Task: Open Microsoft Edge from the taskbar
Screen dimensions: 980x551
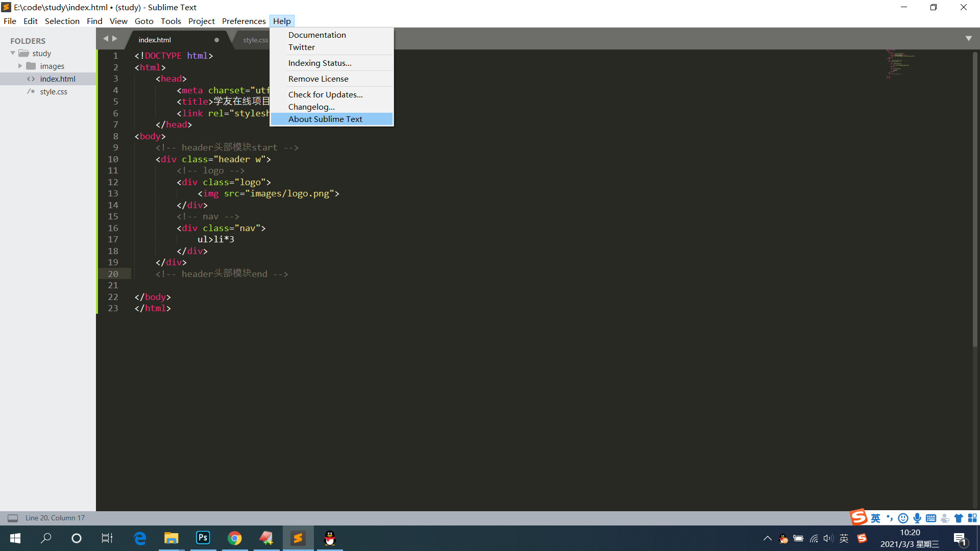Action: pyautogui.click(x=140, y=538)
